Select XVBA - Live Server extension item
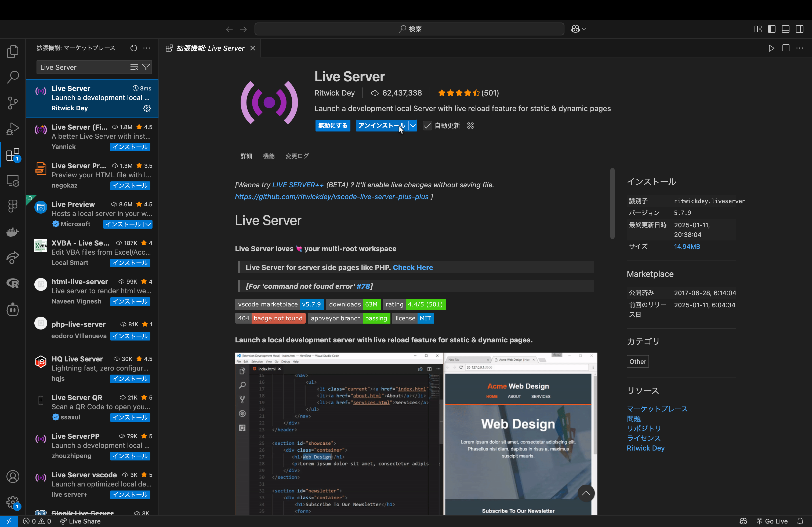The height and width of the screenshot is (527, 812). (x=92, y=253)
